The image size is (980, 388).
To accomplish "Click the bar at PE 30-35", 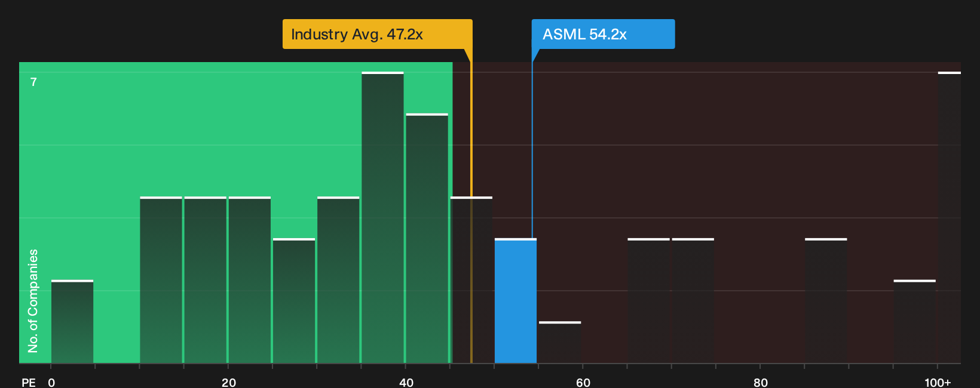I will [x=338, y=280].
